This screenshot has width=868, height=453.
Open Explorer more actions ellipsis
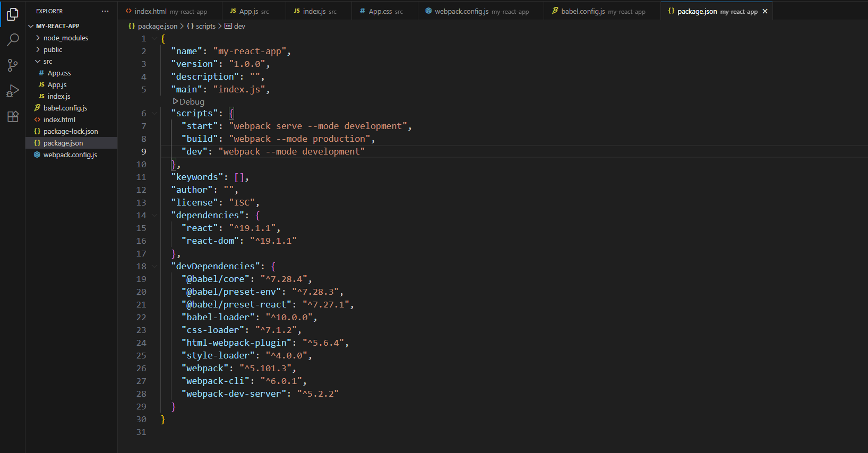click(x=105, y=11)
